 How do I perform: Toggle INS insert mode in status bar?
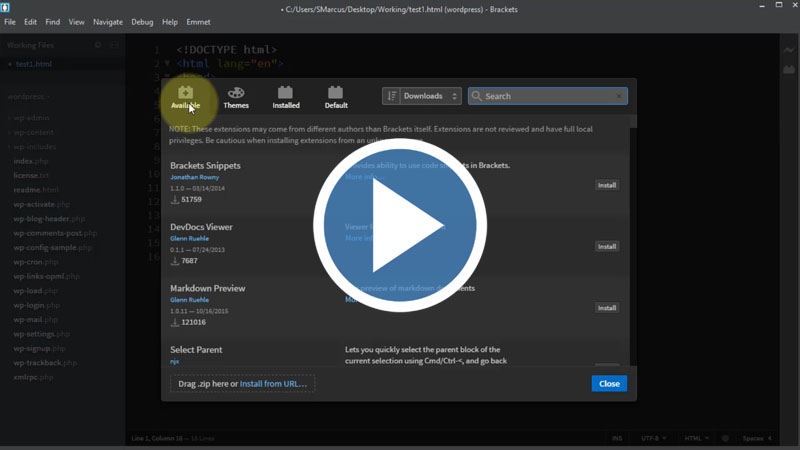pos(616,438)
